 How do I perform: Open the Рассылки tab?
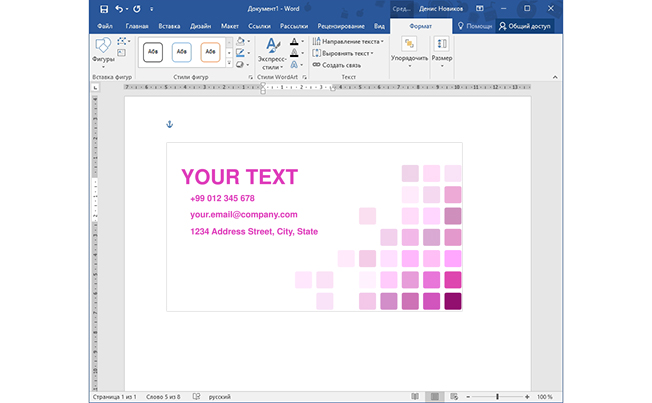point(294,26)
